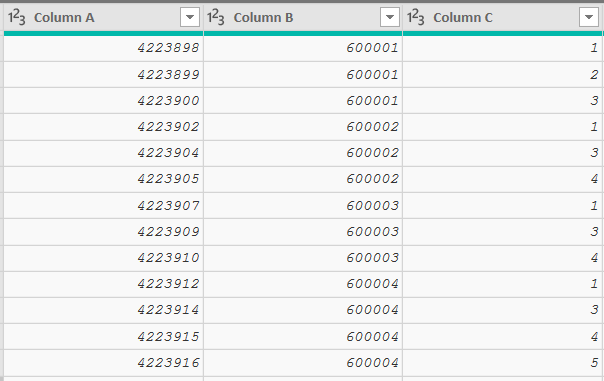Click Column C cell in row 4223915

pyautogui.click(x=502, y=337)
